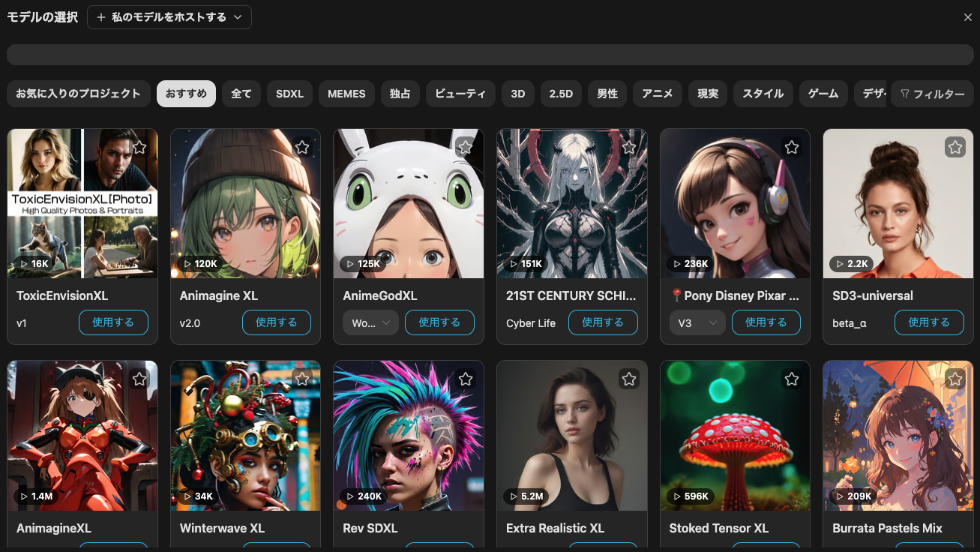Open the 独占 category tab
The width and height of the screenshot is (980, 552).
point(400,94)
